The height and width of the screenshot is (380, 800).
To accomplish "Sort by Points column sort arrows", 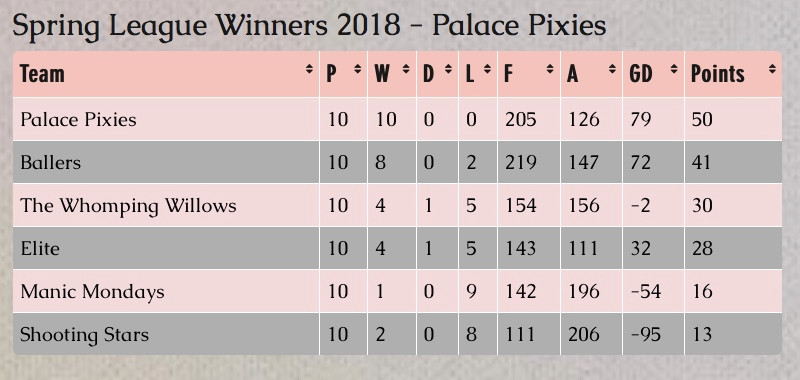I will coord(771,69).
